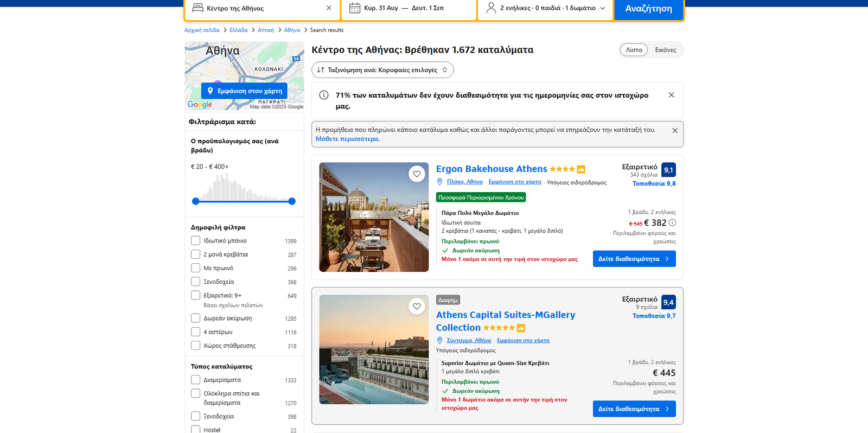
Task: Close the commission info banner
Action: (x=675, y=131)
